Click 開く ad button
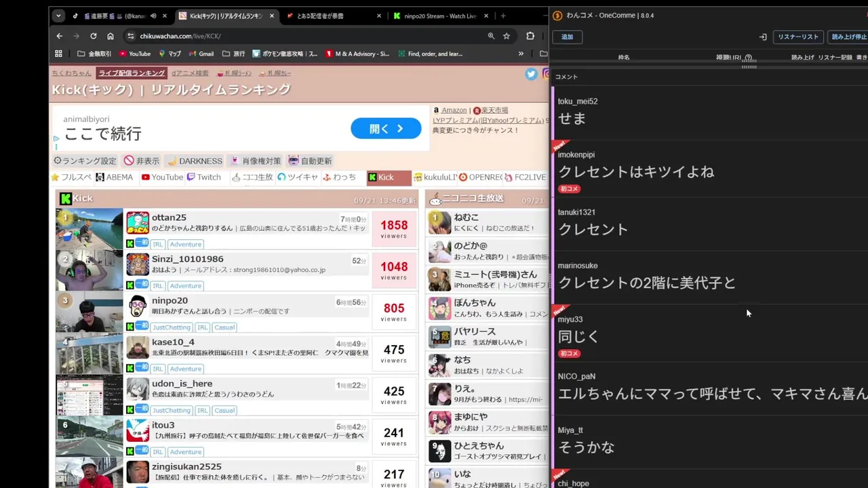 [386, 129]
